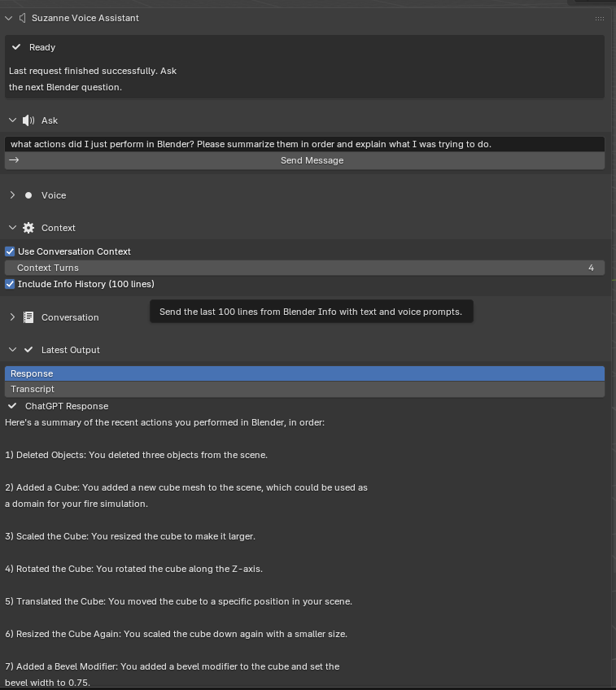Click the dot icon beside Voice

tap(28, 195)
